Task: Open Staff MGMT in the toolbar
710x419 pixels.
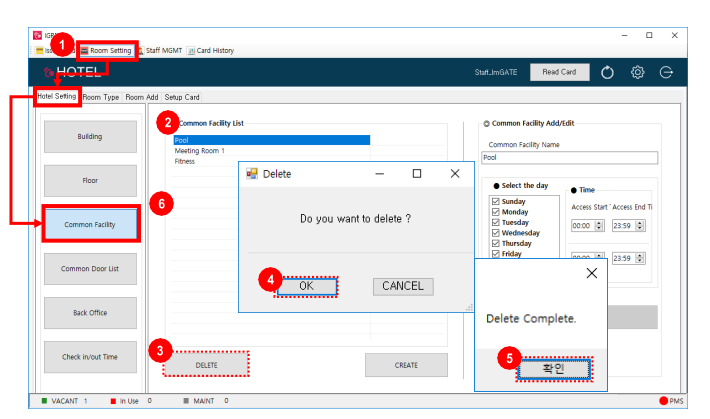Action: 160,50
